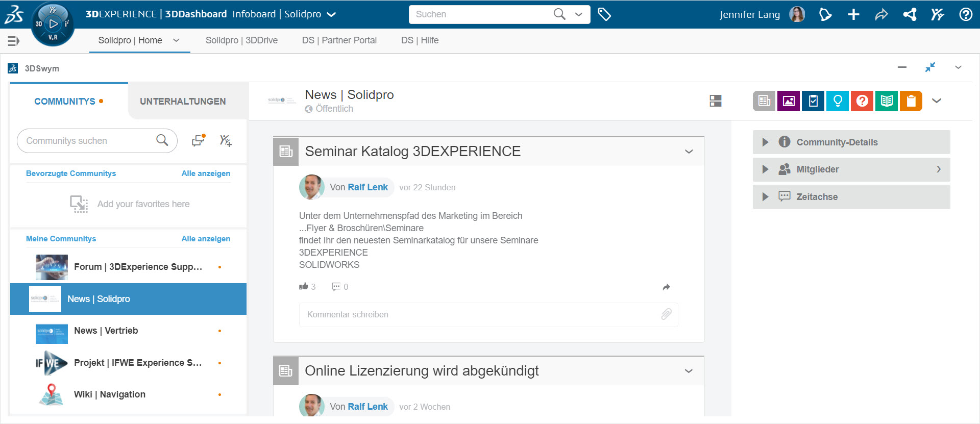This screenshot has height=424, width=980.
Task: Click comment count icon on Seminar Katalog post
Action: coord(336,287)
